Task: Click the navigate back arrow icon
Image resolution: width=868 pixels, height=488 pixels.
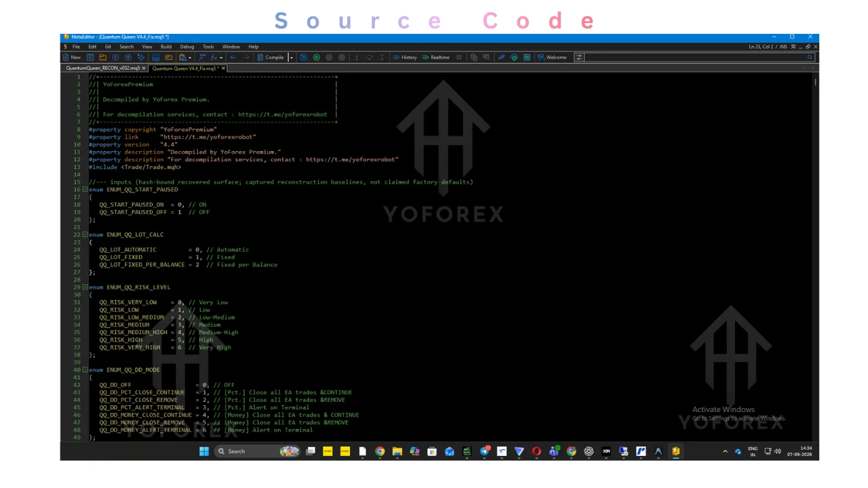Action: [233, 57]
